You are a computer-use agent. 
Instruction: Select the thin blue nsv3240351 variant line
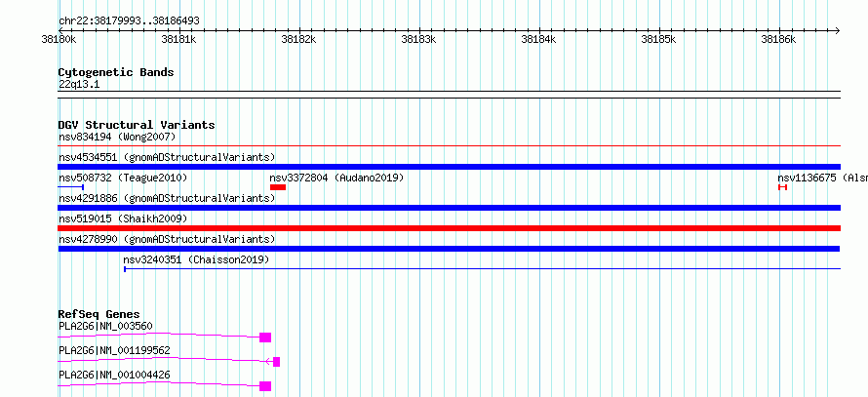click(482, 269)
